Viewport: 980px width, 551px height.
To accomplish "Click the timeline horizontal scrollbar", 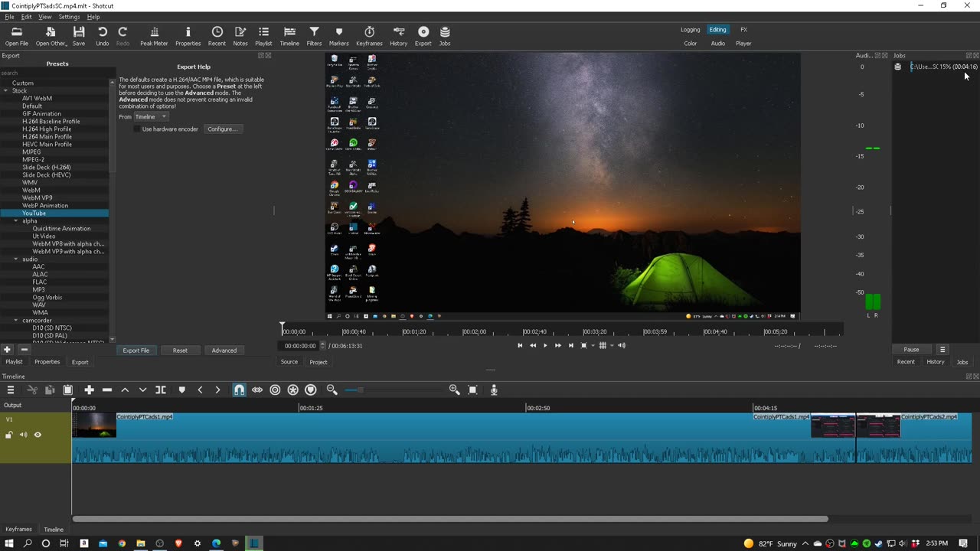I will tap(450, 519).
